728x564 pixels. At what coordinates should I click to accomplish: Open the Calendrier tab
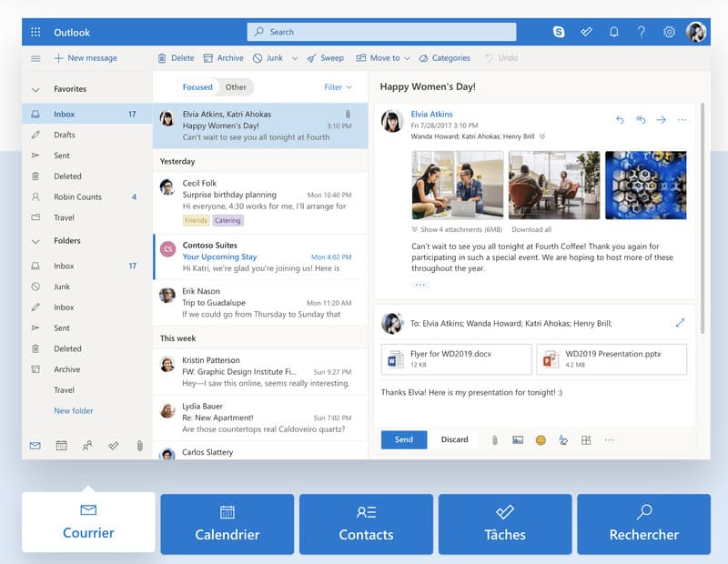(x=227, y=524)
